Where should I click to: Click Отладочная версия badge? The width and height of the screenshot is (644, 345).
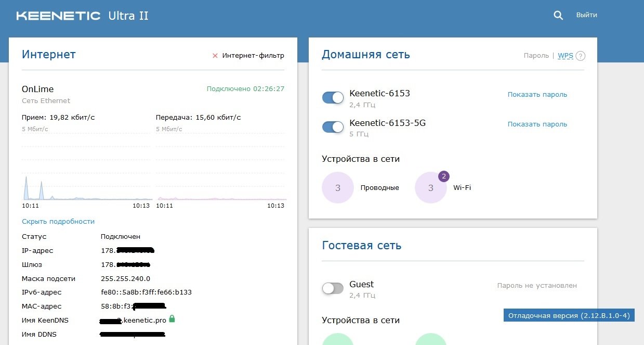(x=569, y=315)
